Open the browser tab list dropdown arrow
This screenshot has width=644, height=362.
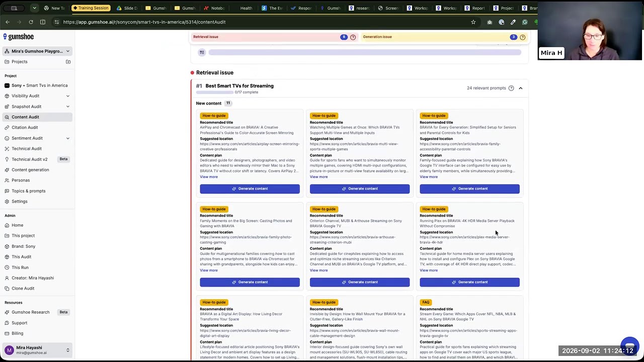point(34,8)
